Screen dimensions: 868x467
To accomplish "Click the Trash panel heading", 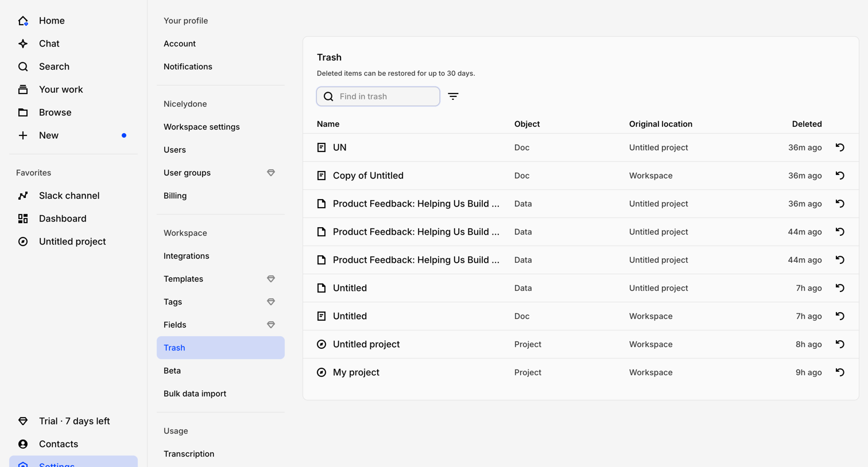I will pos(329,57).
